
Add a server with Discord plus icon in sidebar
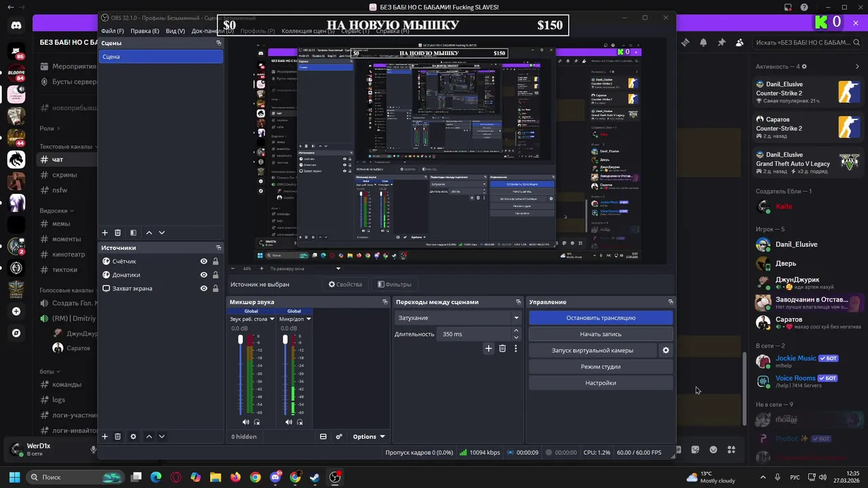16,311
